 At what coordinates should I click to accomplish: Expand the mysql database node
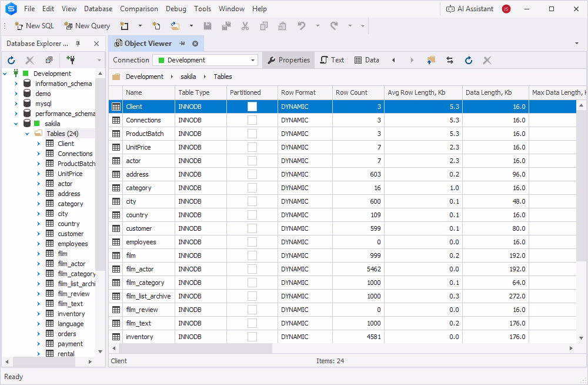click(x=16, y=103)
